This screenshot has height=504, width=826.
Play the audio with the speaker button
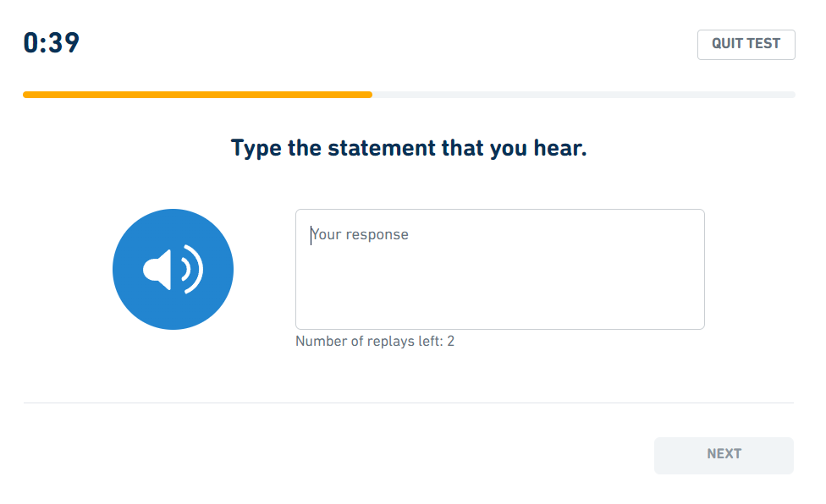click(x=173, y=270)
